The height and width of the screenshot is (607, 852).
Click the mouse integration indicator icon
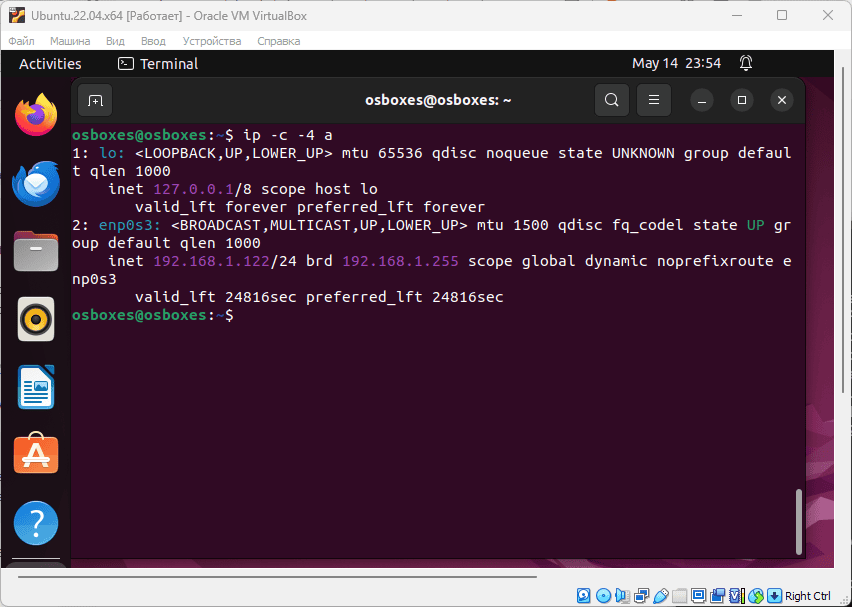755,596
